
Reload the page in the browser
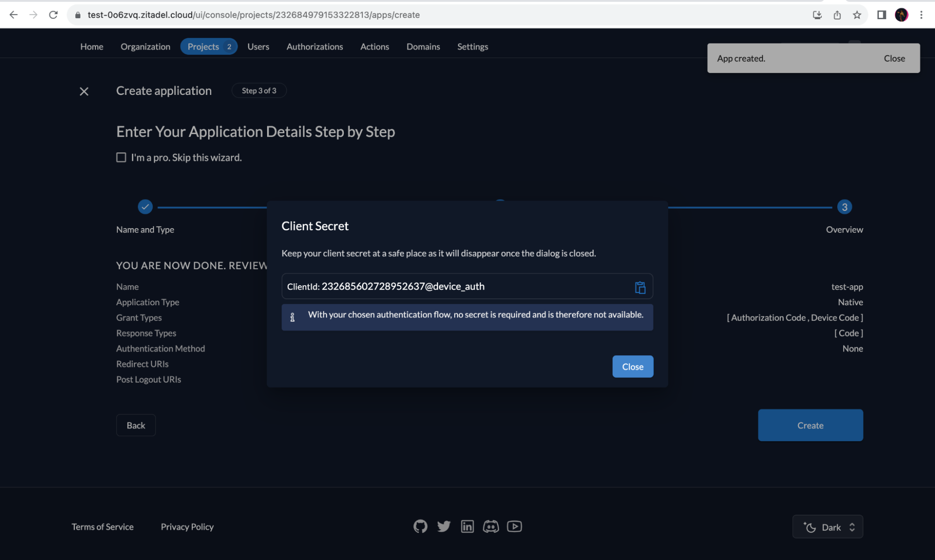[53, 15]
